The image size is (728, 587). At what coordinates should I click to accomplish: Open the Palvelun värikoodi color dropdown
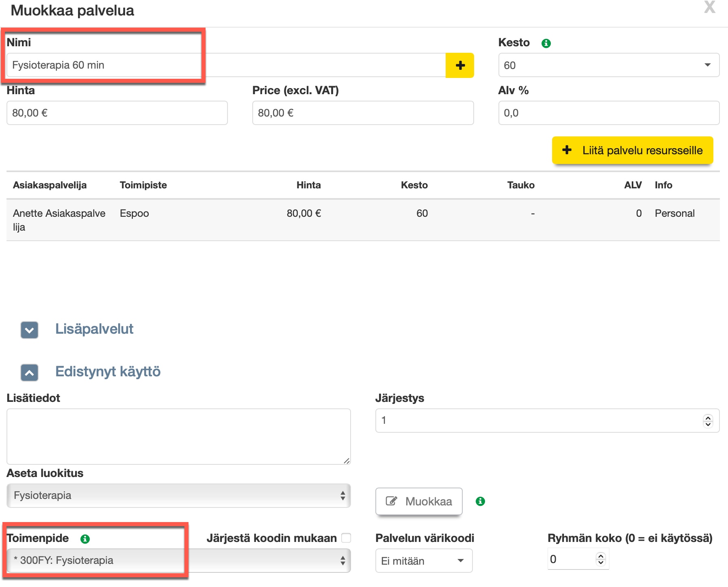(x=423, y=561)
